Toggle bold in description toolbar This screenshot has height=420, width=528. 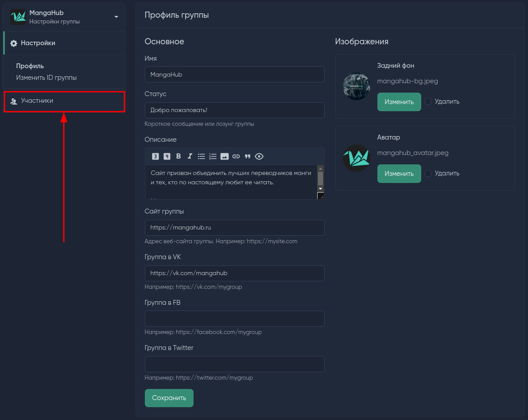coord(179,156)
